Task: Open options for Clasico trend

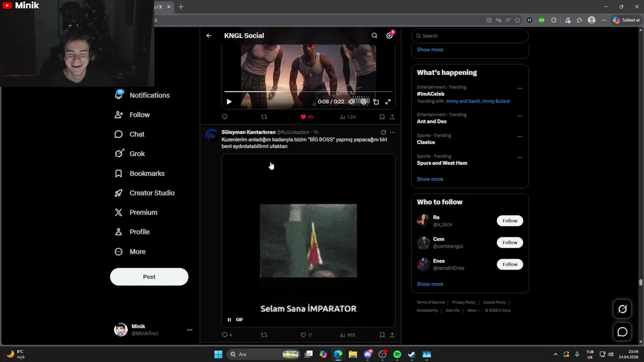Action: pos(520,137)
